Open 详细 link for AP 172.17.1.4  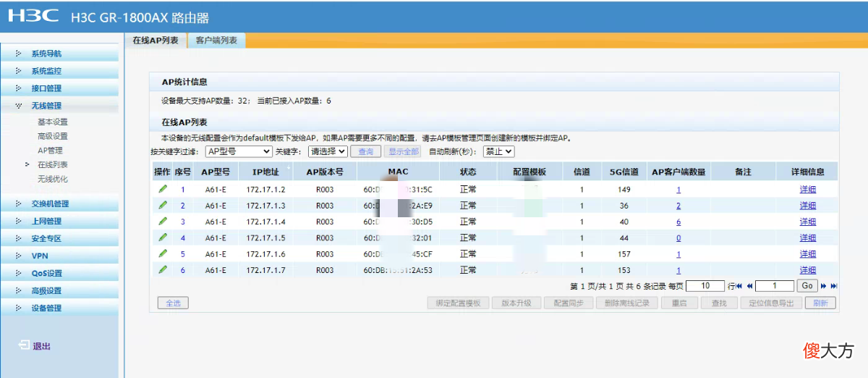pyautogui.click(x=807, y=222)
